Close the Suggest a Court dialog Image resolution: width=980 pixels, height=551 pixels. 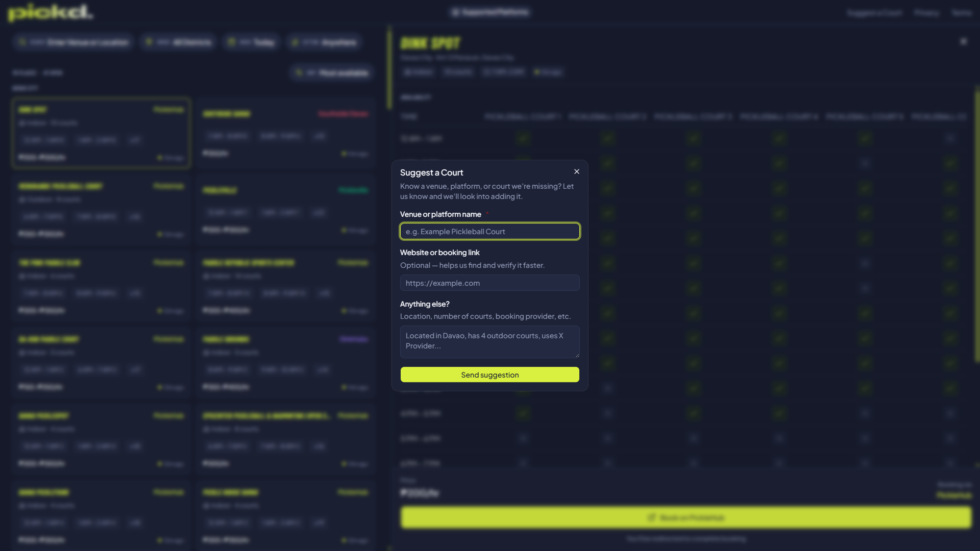click(577, 171)
